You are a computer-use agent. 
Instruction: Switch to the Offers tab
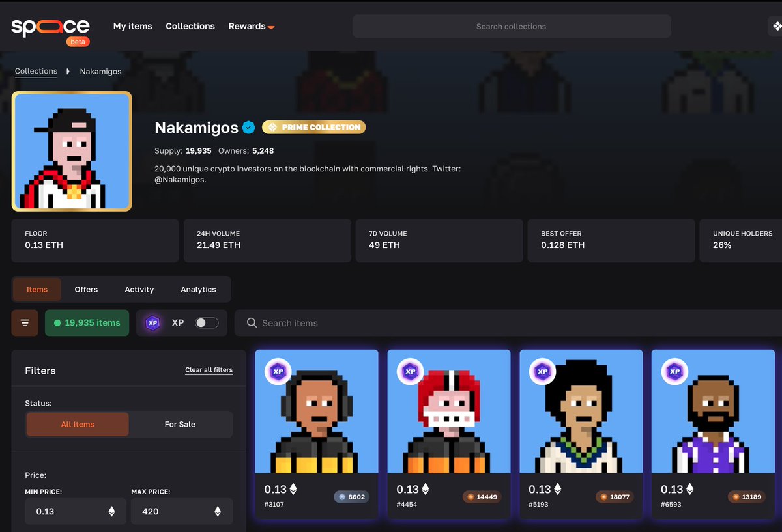(x=86, y=290)
